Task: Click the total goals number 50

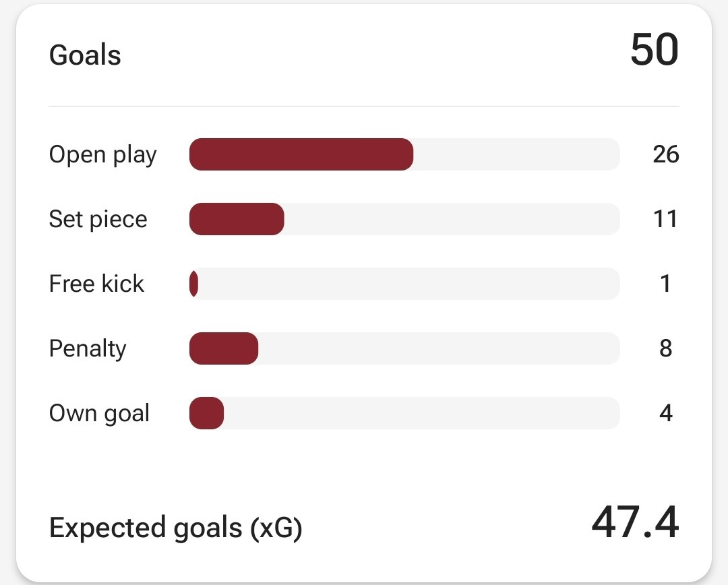Action: pos(654,51)
